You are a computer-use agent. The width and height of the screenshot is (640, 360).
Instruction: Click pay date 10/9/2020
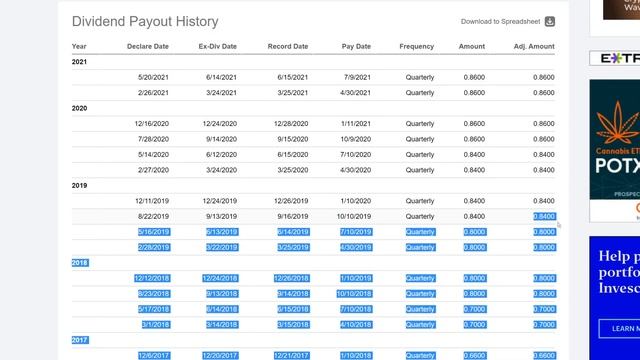click(356, 139)
